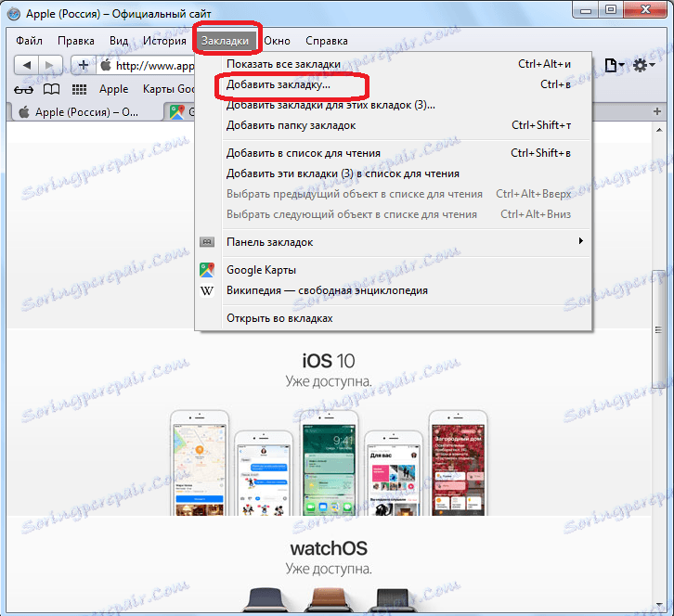Click the new tab plus button
The height and width of the screenshot is (616, 674).
point(656,111)
